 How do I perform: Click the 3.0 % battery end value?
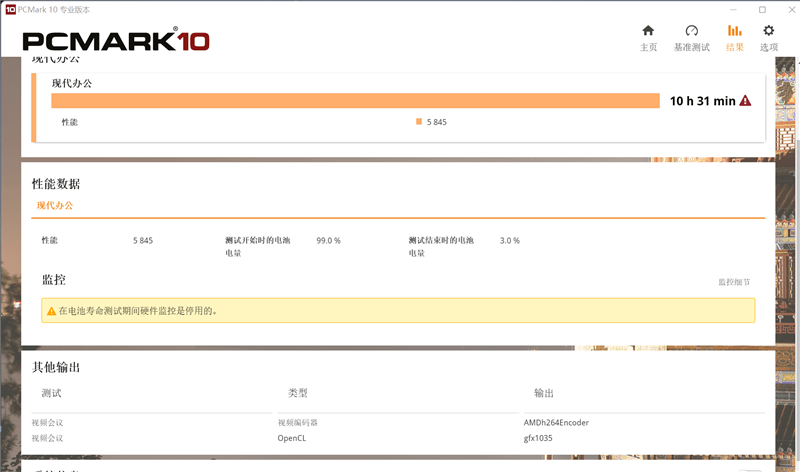coord(510,240)
